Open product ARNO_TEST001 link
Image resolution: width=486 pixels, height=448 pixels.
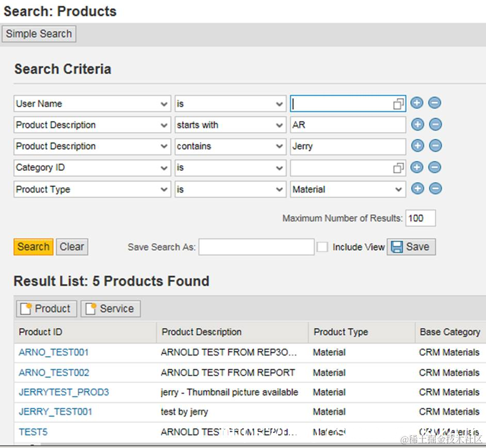point(54,353)
